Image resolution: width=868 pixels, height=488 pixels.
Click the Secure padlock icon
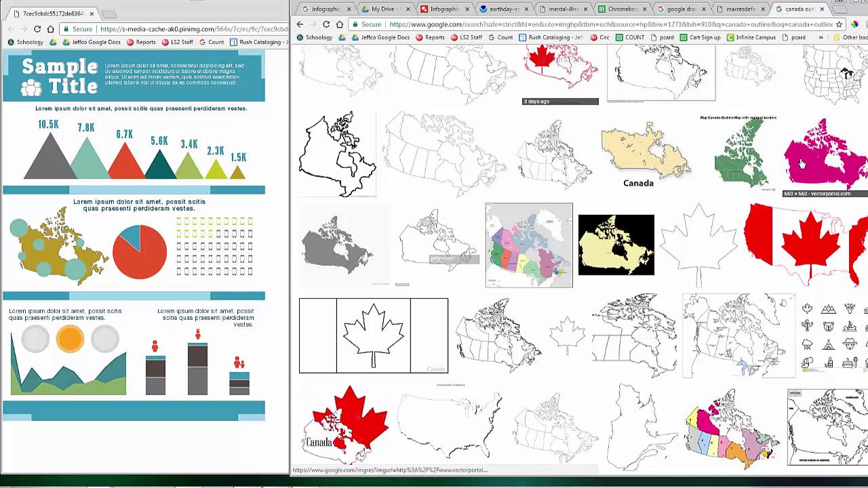pos(355,24)
